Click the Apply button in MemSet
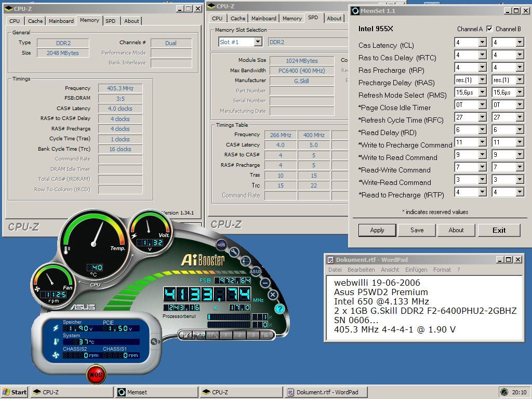The image size is (532, 399). (377, 230)
